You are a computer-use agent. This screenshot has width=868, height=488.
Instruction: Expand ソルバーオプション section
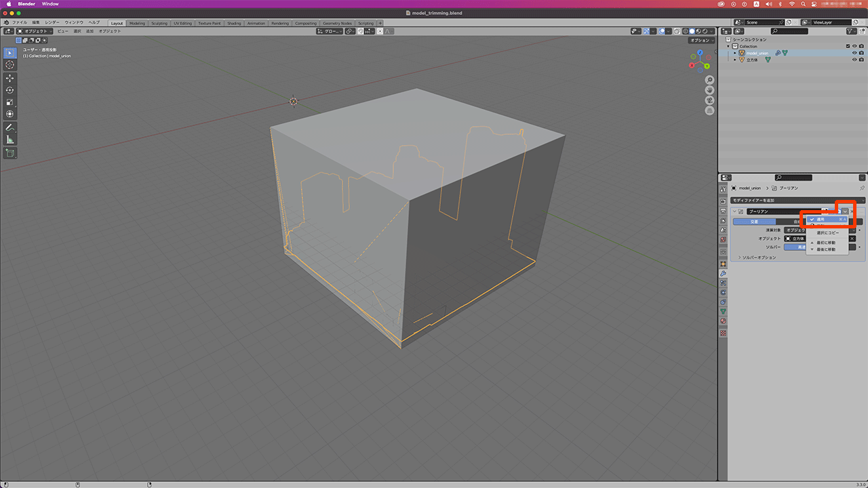point(759,258)
